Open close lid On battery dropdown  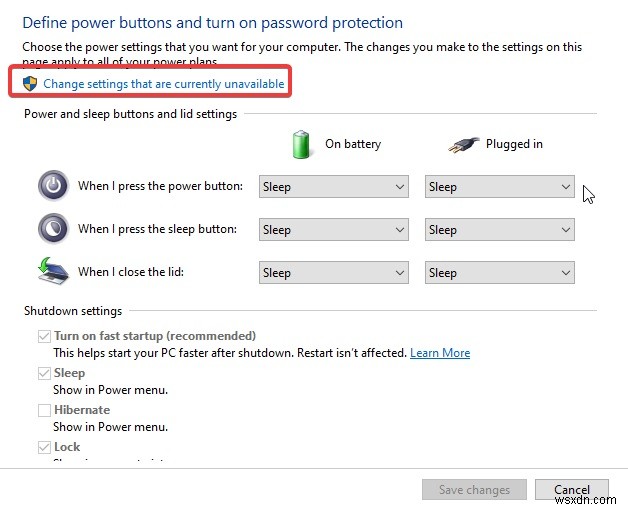tap(333, 273)
